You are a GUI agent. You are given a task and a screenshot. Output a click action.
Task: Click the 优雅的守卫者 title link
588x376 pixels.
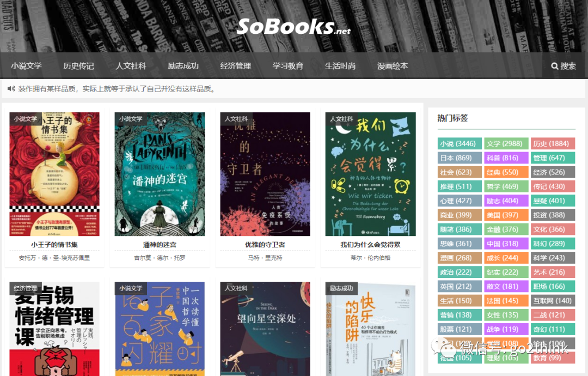[265, 245]
